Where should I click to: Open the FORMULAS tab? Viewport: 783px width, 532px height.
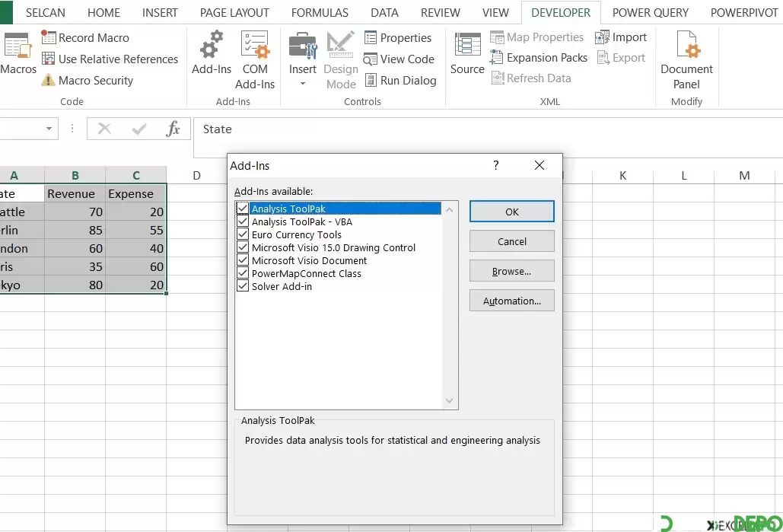(320, 12)
